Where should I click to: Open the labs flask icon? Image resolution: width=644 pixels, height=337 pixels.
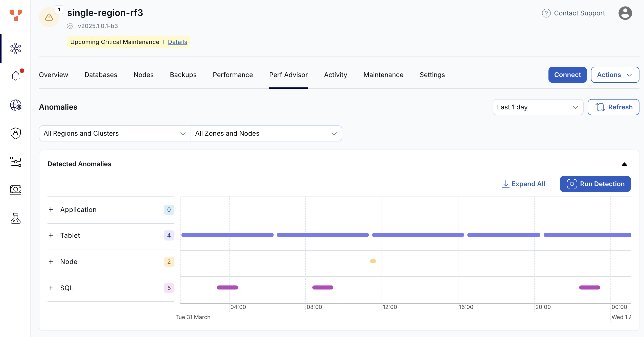click(16, 218)
